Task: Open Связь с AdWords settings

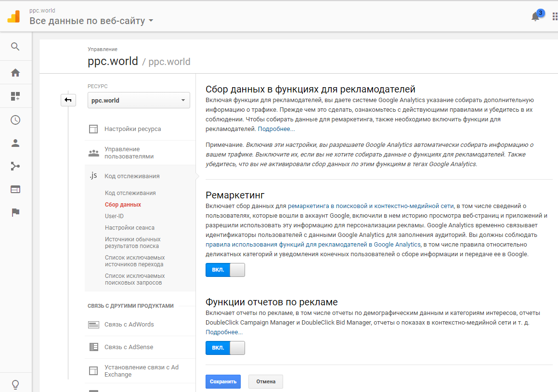Action: (129, 325)
